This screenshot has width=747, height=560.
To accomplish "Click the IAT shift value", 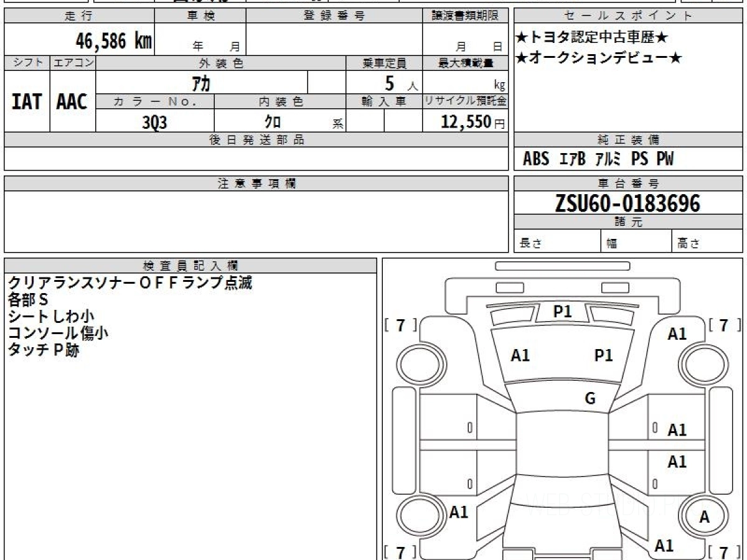I will coord(27,102).
